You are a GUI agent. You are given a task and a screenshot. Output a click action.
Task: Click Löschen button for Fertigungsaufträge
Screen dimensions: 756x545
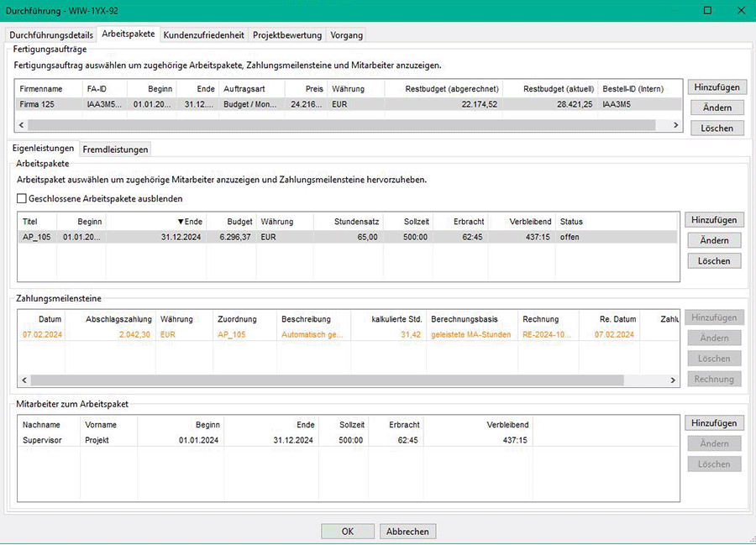717,128
